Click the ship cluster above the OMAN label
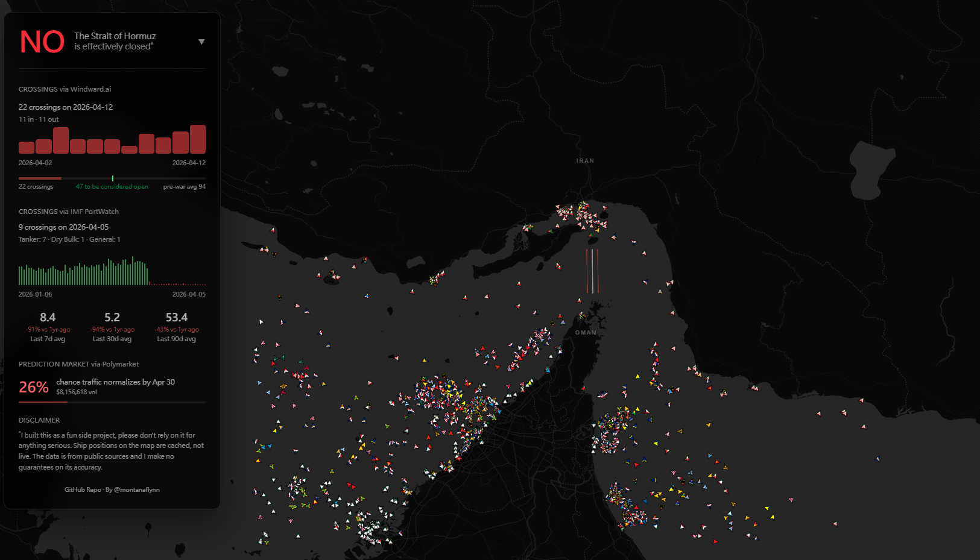980x560 pixels. click(x=583, y=316)
